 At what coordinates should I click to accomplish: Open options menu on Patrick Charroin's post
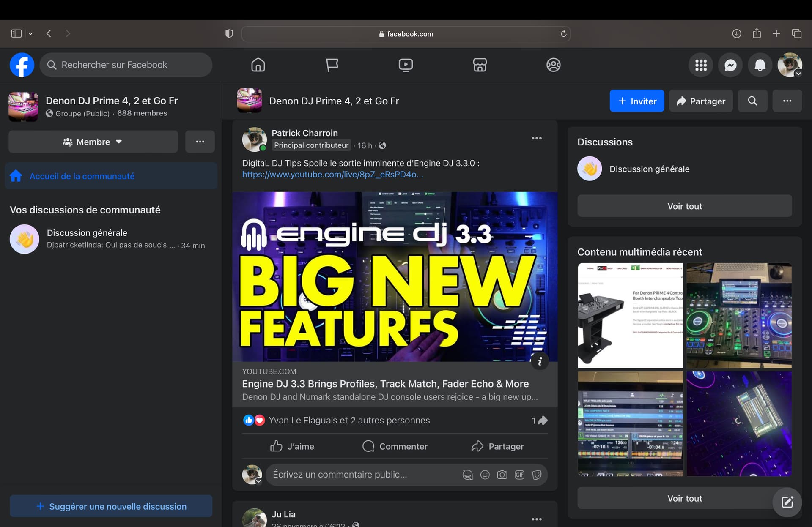click(x=537, y=138)
